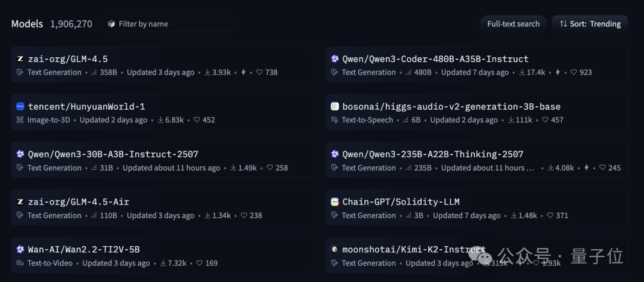Click lightning bolt on Qwen3-Coder-480B card
644x282 pixels.
point(558,72)
